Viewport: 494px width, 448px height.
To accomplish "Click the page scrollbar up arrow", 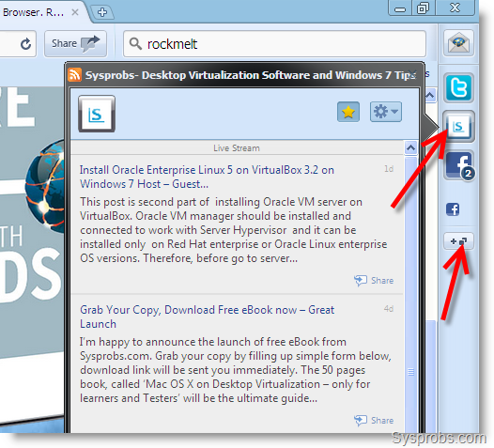I will 430,95.
